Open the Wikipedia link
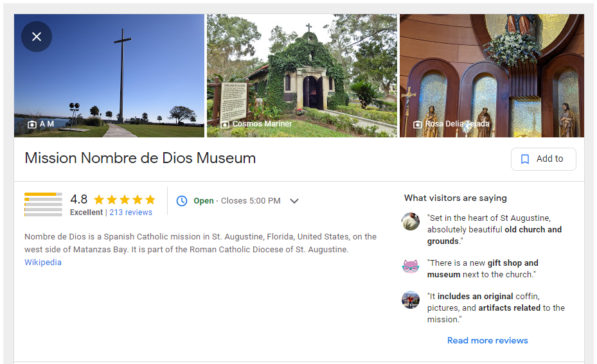The width and height of the screenshot is (597, 364). tap(43, 263)
